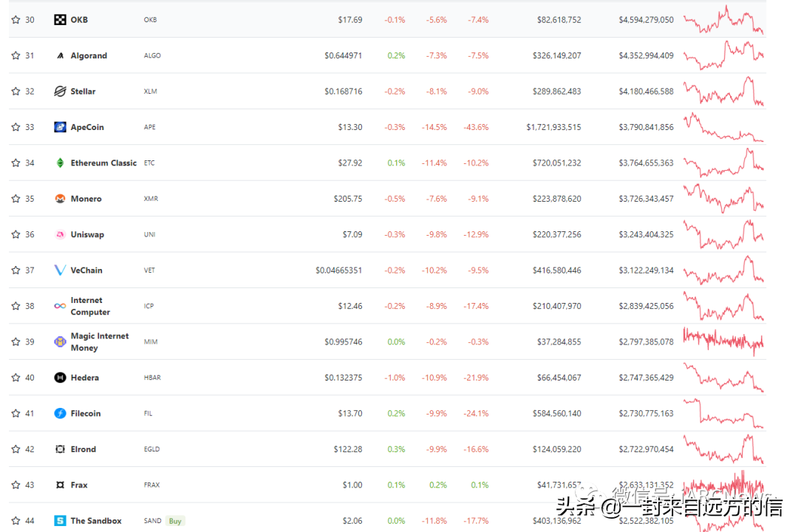798x532 pixels.
Task: Click the Internet Computer infinity logo
Action: point(59,305)
